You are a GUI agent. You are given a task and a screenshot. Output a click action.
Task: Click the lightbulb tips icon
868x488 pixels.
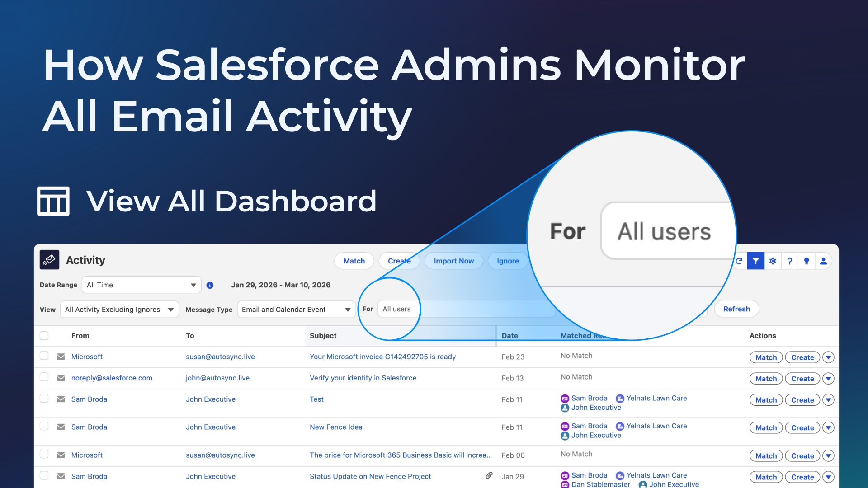pos(807,261)
